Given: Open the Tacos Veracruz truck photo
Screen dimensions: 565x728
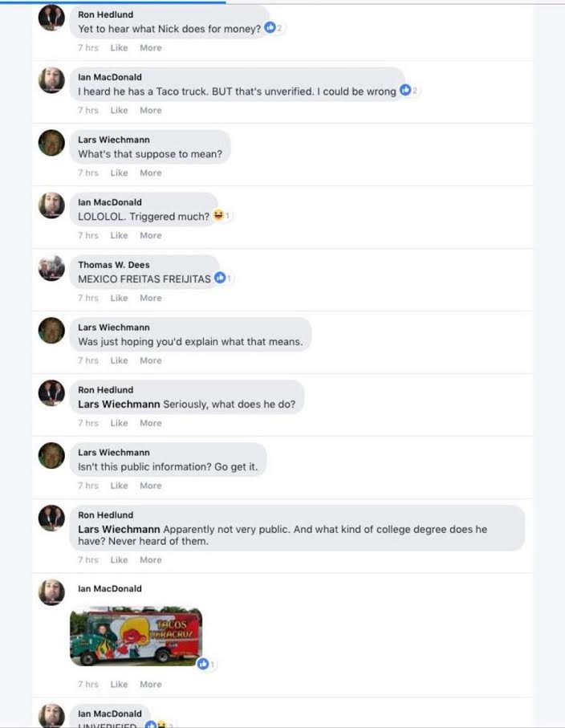Looking at the screenshot, I should 136,636.
